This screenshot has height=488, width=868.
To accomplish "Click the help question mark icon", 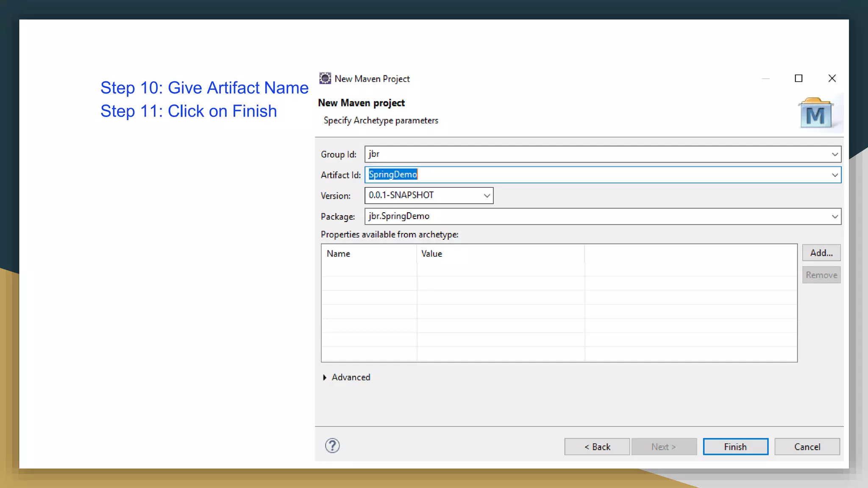I will pos(332,446).
